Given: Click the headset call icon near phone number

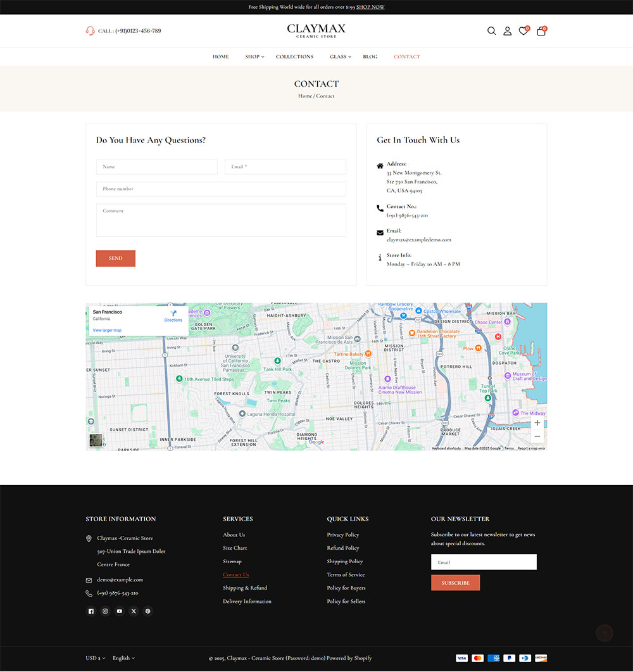Looking at the screenshot, I should click(91, 30).
